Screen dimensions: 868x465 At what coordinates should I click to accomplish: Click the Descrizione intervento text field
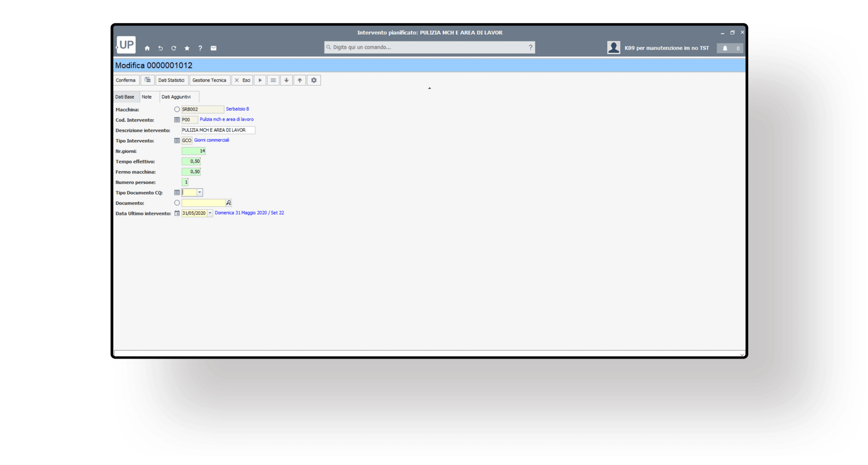pyautogui.click(x=218, y=130)
